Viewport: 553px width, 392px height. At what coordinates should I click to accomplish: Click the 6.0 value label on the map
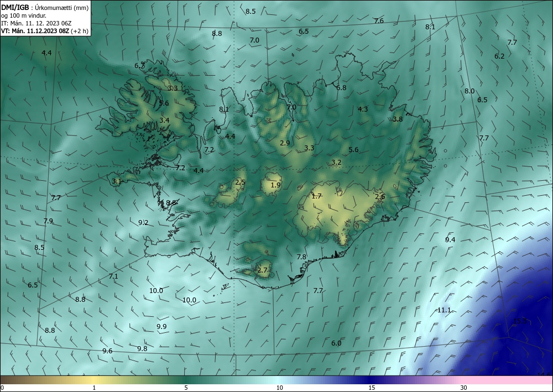coord(336,343)
